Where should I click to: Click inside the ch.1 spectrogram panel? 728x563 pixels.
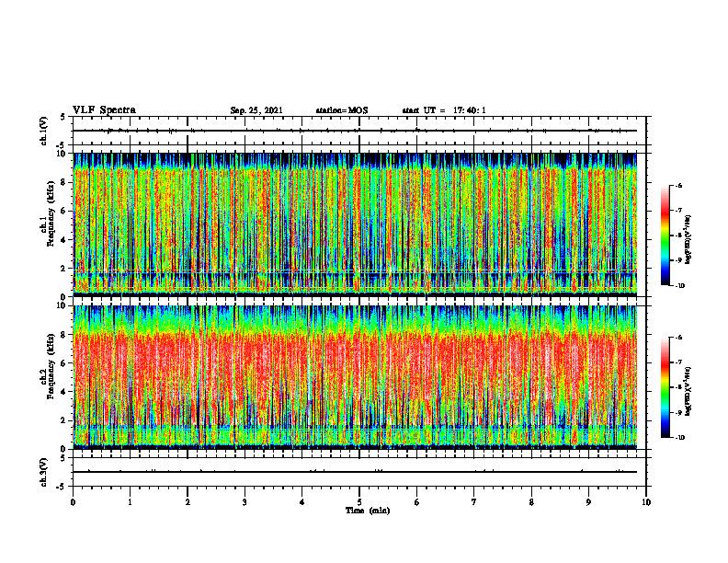[x=355, y=224]
